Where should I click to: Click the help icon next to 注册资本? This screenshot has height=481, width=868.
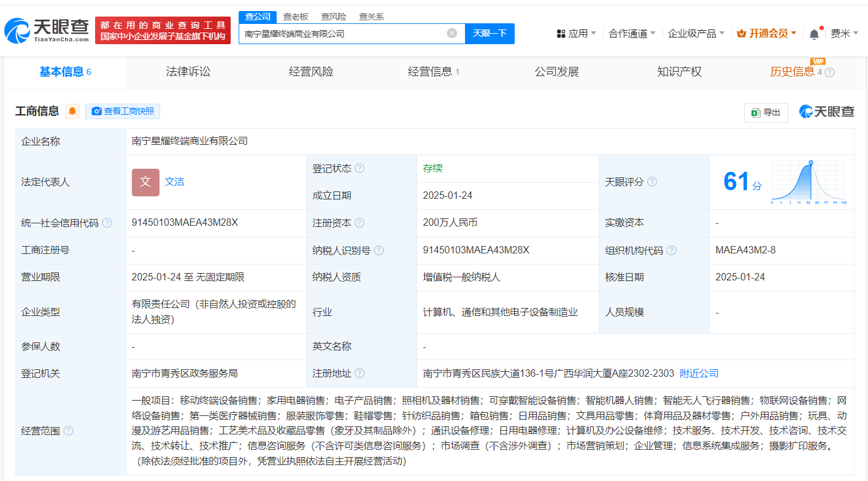[x=359, y=223]
